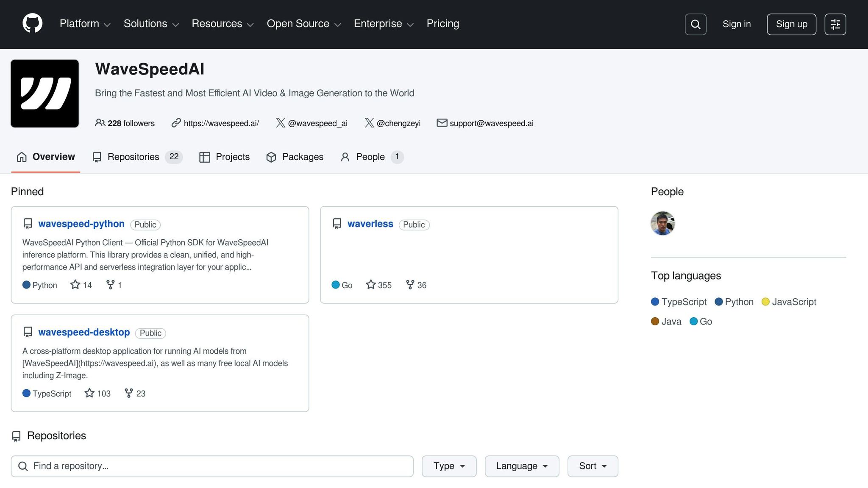868x488 pixels.
Task: Expand the Platform menu
Action: tap(85, 24)
